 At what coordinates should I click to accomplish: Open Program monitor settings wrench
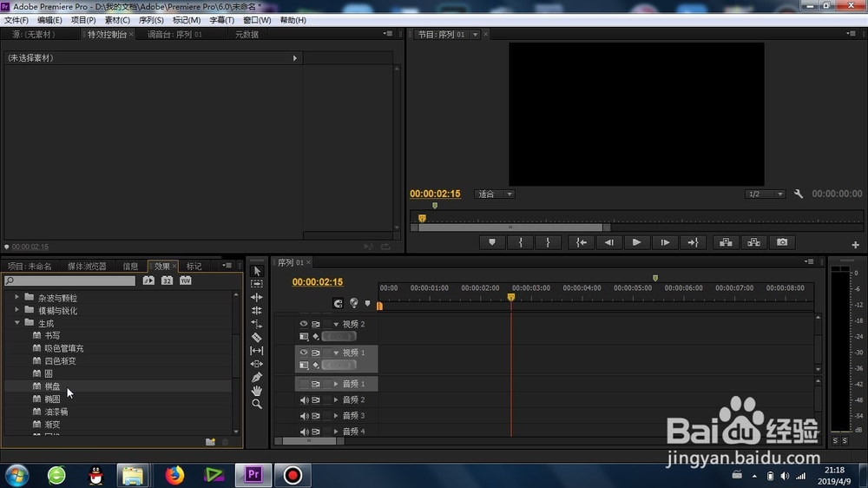pyautogui.click(x=799, y=194)
